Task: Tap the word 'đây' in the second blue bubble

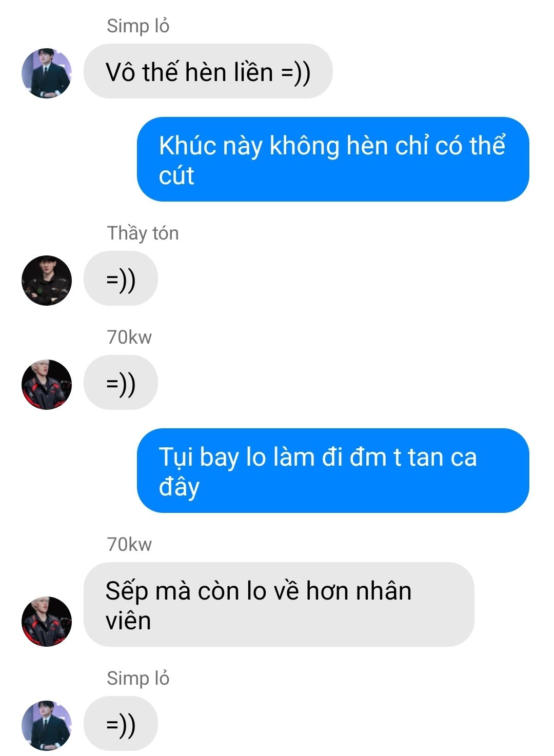Action: tap(179, 487)
